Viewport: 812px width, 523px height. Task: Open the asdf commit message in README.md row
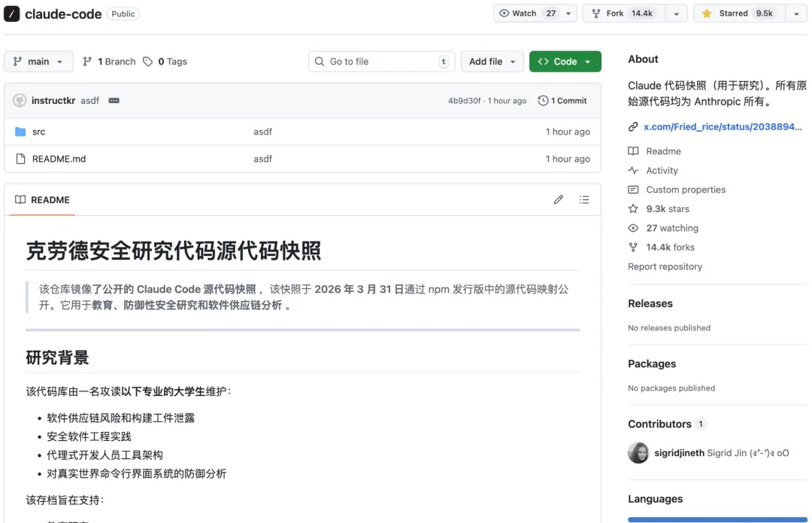pos(262,159)
